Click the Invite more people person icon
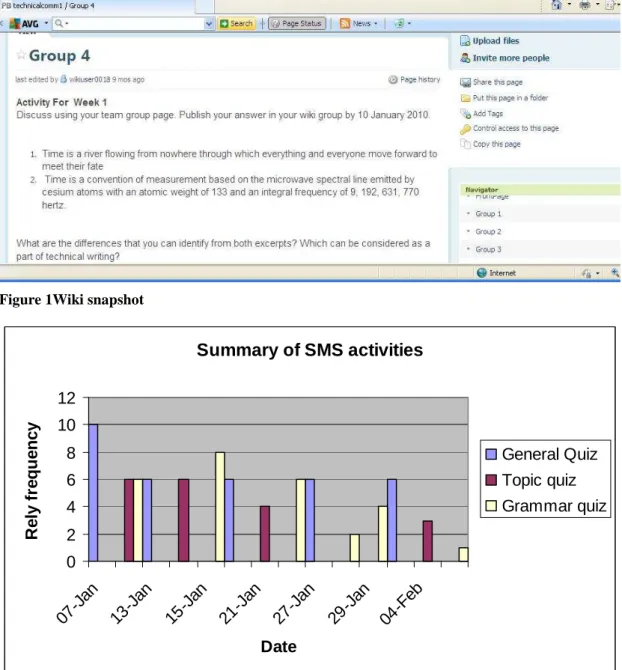 (x=465, y=58)
